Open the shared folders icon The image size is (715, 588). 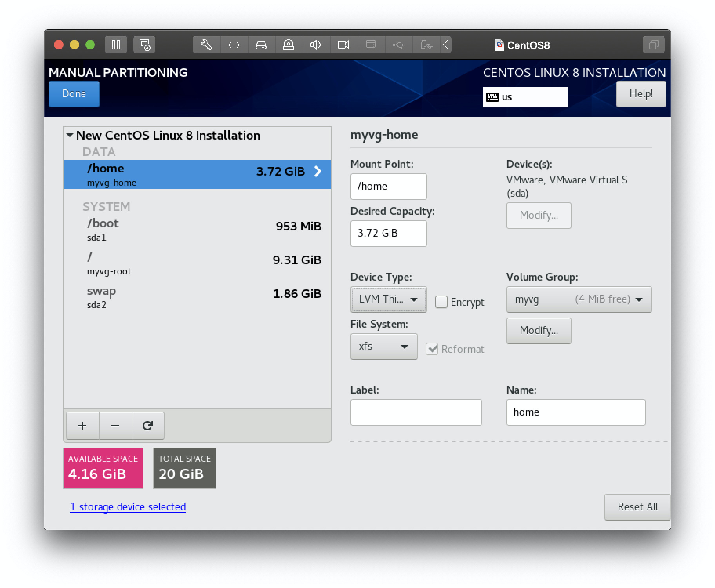(426, 45)
